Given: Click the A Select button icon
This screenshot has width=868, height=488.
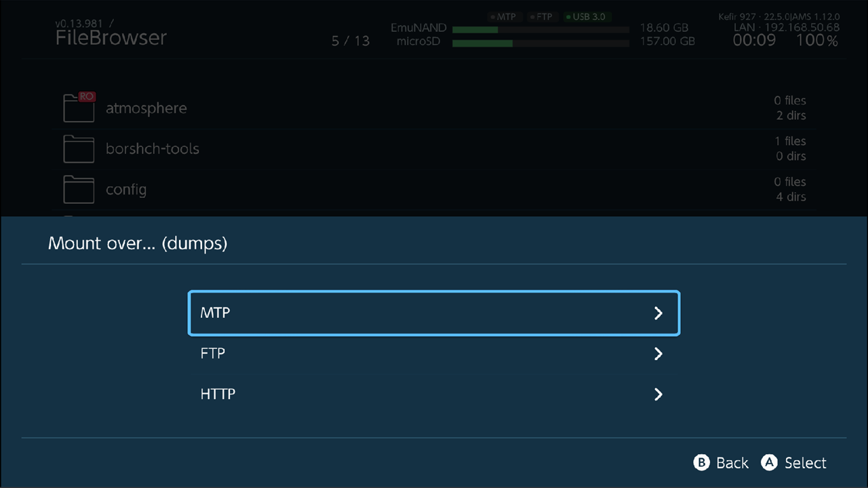Looking at the screenshot, I should [x=769, y=463].
